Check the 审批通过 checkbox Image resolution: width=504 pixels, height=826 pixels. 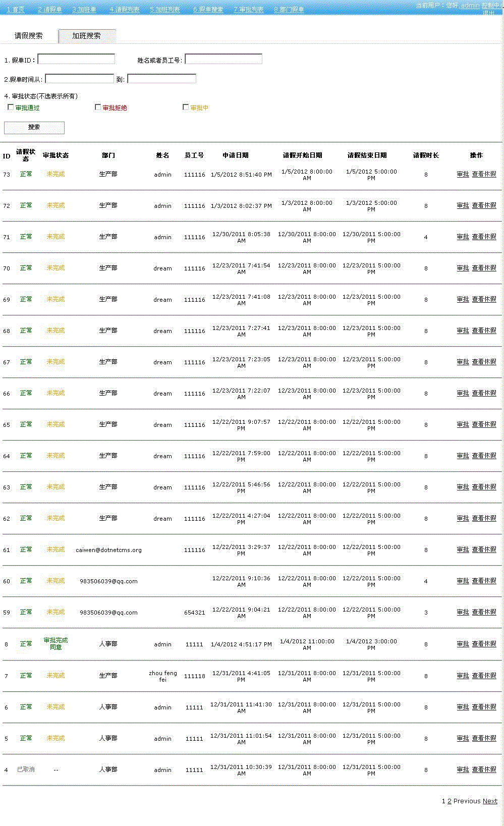[11, 107]
